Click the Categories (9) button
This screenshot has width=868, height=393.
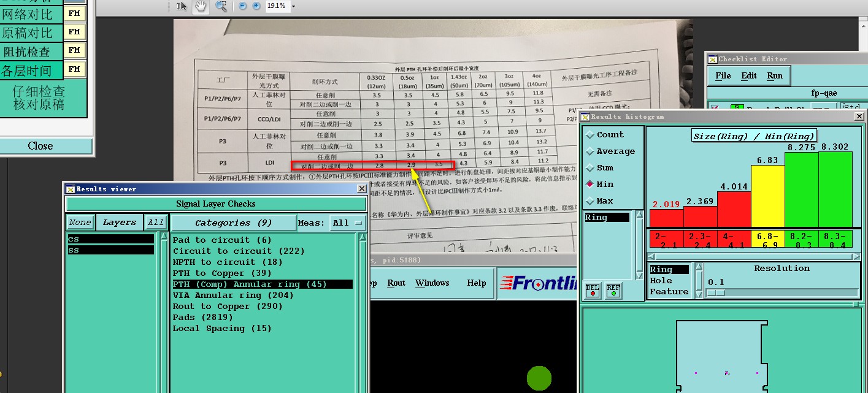pyautogui.click(x=234, y=223)
